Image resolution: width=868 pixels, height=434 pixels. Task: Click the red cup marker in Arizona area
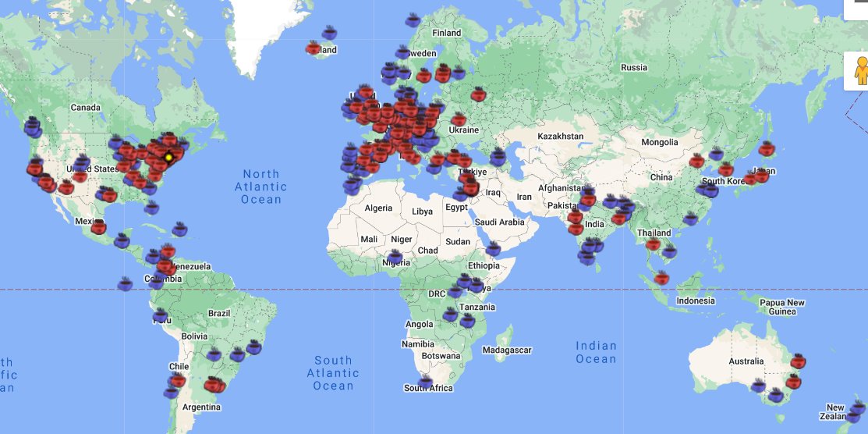point(66,187)
